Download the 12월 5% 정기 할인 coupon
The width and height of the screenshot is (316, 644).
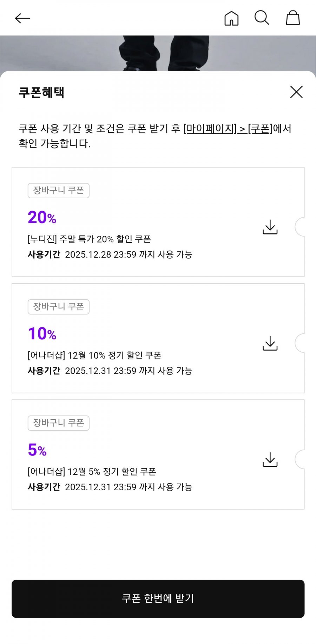pyautogui.click(x=270, y=459)
